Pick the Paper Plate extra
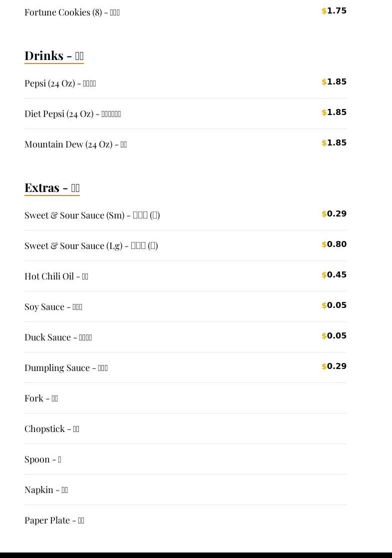This screenshot has width=392, height=558. click(x=54, y=520)
